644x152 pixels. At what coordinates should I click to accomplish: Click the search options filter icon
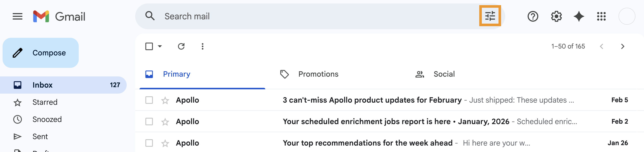(490, 16)
